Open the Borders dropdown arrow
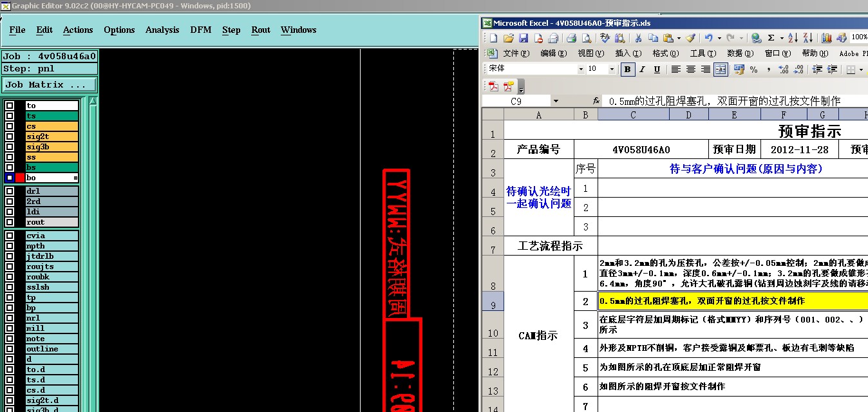The height and width of the screenshot is (412, 868). (862, 70)
